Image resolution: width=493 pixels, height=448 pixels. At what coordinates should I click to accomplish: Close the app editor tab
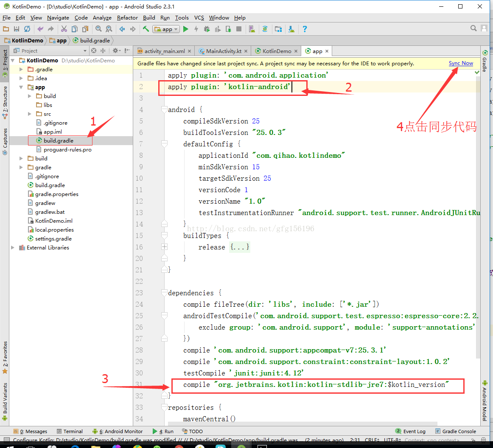tap(327, 51)
